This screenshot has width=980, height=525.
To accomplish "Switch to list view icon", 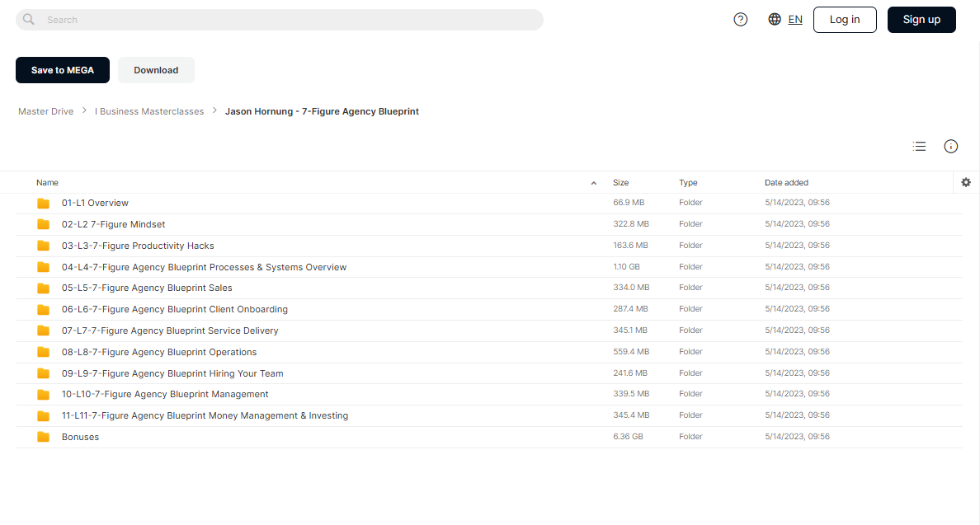I will [919, 146].
